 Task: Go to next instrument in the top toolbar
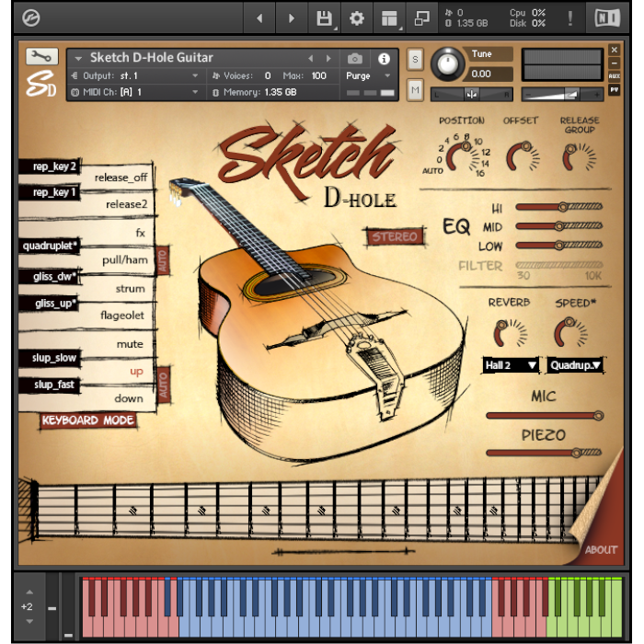(x=292, y=18)
